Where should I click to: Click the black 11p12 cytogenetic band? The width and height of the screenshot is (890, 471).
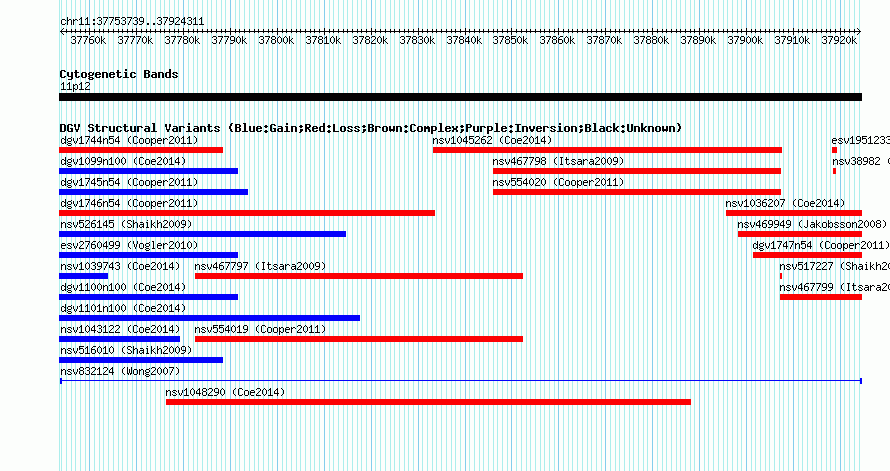pos(460,97)
